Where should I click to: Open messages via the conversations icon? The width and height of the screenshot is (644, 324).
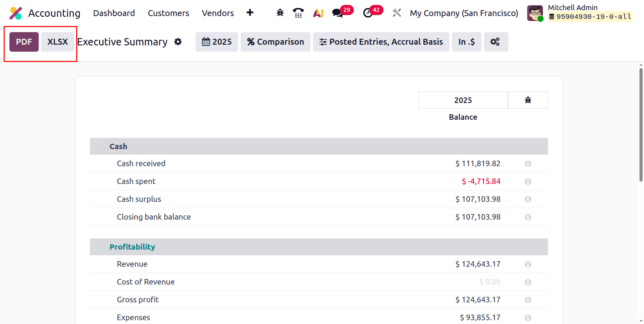click(x=337, y=13)
